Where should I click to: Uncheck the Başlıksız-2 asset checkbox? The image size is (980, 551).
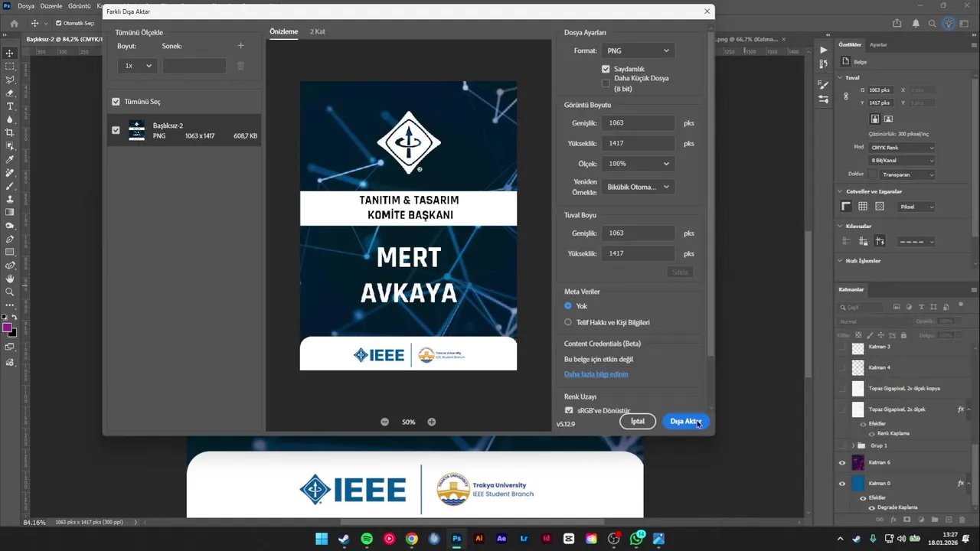pos(116,130)
